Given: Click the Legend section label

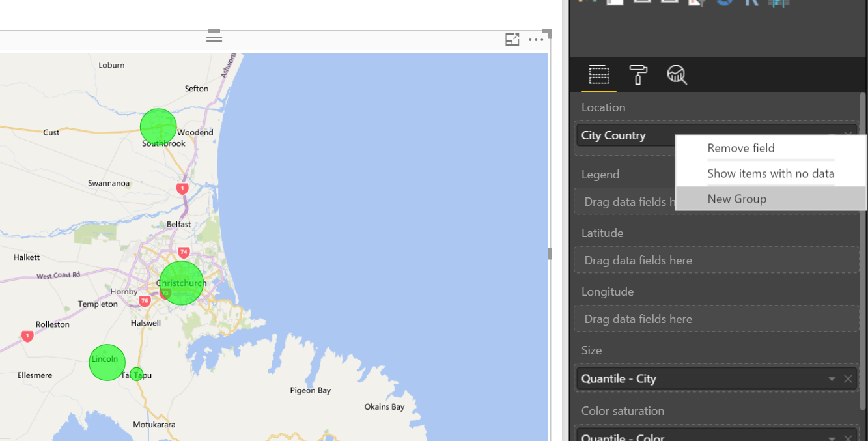Looking at the screenshot, I should click(600, 175).
